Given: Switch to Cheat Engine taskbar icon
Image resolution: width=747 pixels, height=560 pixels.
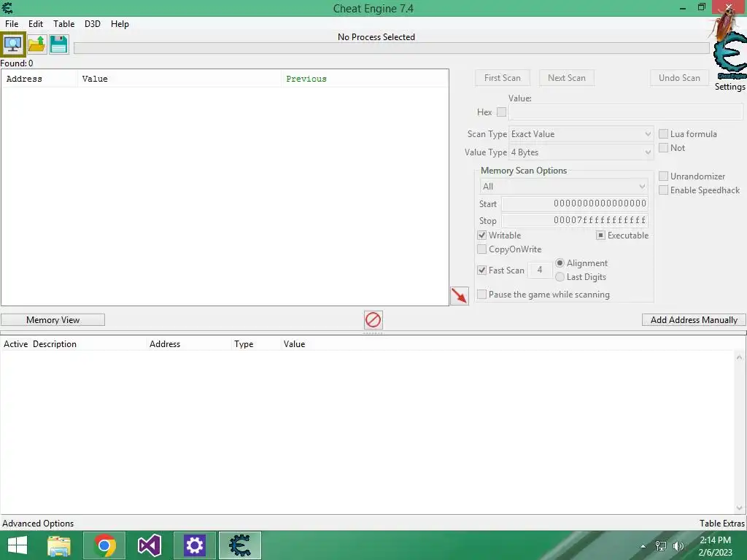Looking at the screenshot, I should (239, 545).
